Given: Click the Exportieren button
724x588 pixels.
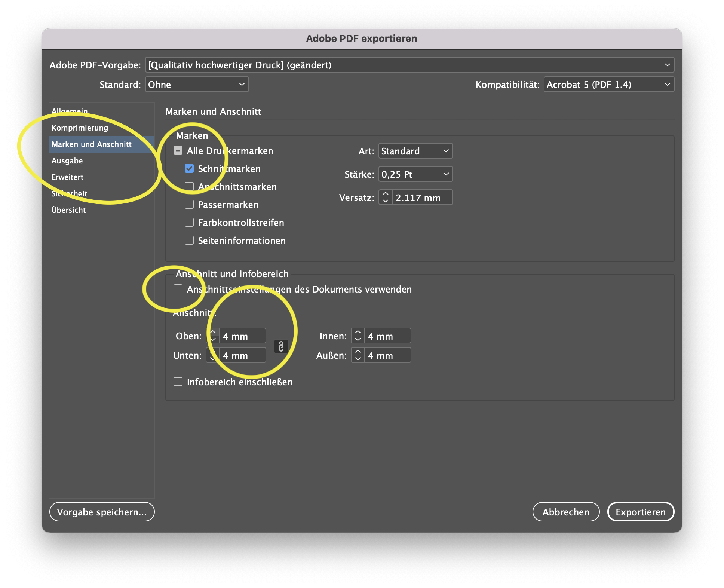Looking at the screenshot, I should pyautogui.click(x=640, y=512).
